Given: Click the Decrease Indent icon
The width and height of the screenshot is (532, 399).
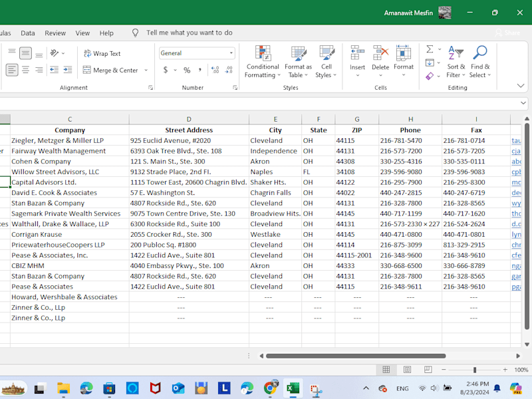Looking at the screenshot, I should [55, 70].
